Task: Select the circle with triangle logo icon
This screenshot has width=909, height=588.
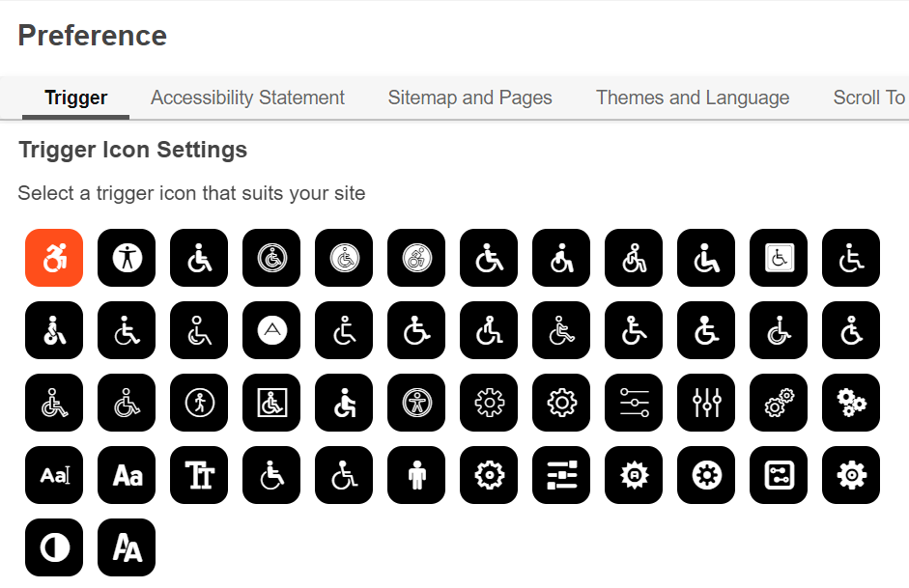Action: [271, 330]
